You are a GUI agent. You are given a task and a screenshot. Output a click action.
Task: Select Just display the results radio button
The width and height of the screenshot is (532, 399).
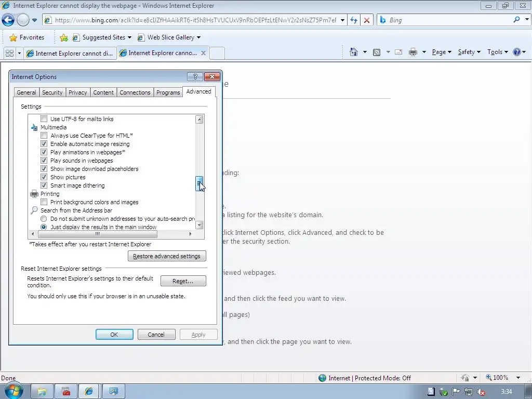pos(44,227)
